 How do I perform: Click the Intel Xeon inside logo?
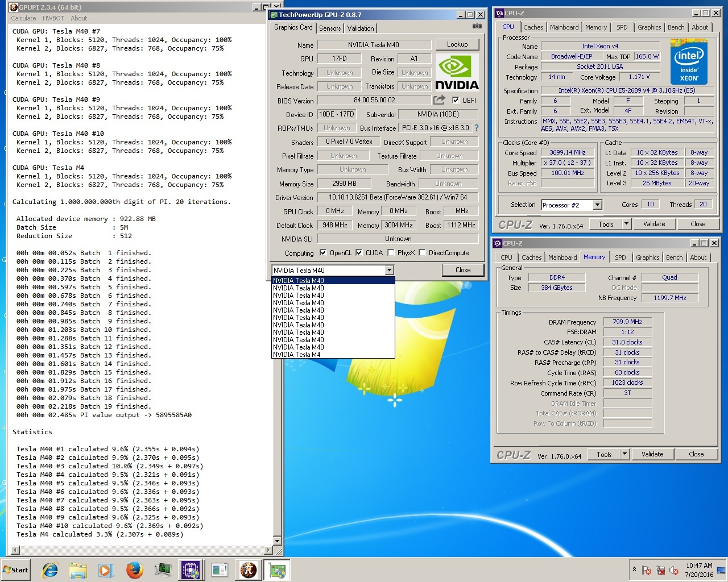(689, 62)
